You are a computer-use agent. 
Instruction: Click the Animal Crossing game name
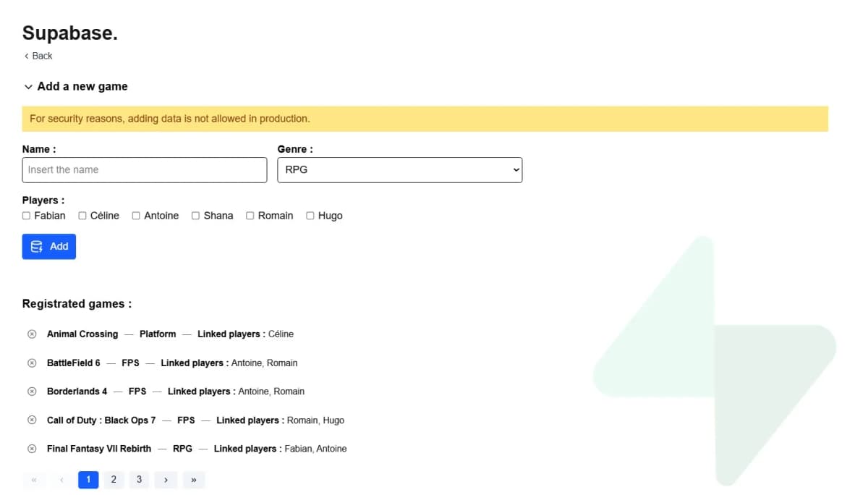82,334
